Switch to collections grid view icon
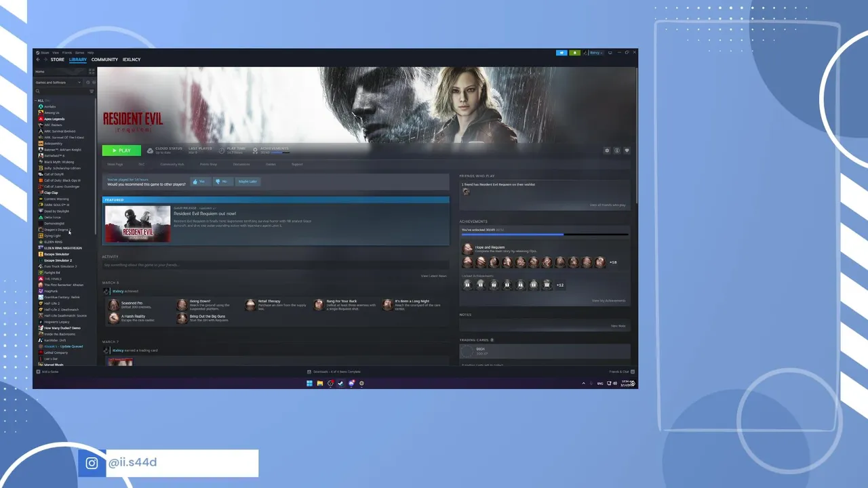The height and width of the screenshot is (488, 868). (x=92, y=72)
